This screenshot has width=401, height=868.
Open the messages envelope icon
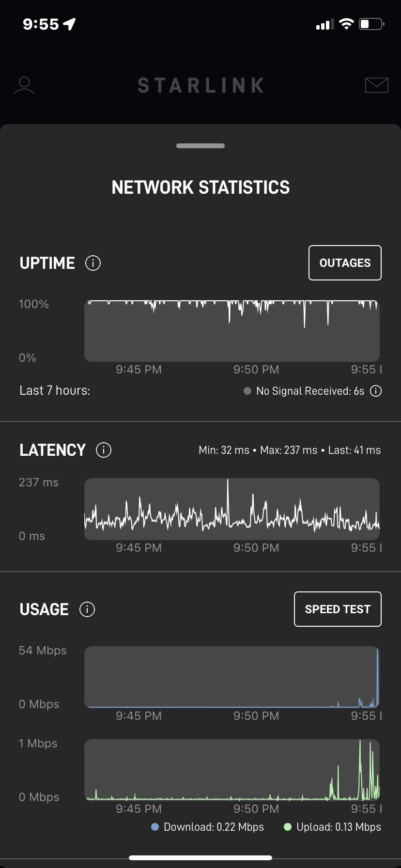[376, 85]
